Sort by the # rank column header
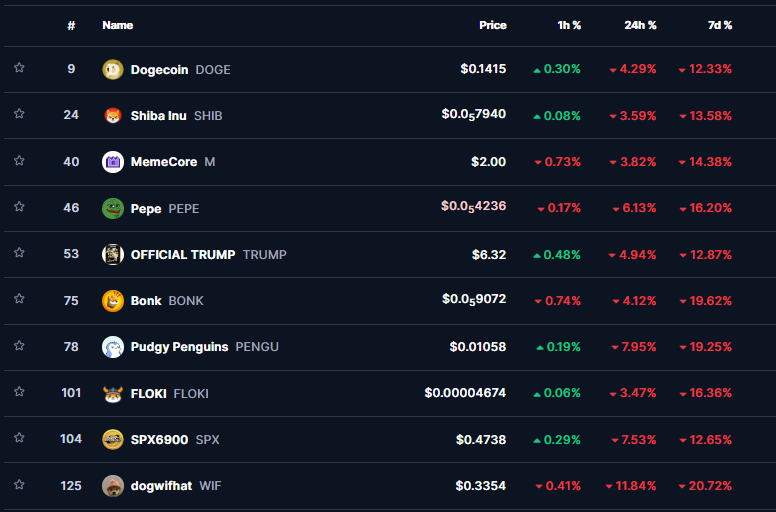776x512 pixels. (x=71, y=25)
